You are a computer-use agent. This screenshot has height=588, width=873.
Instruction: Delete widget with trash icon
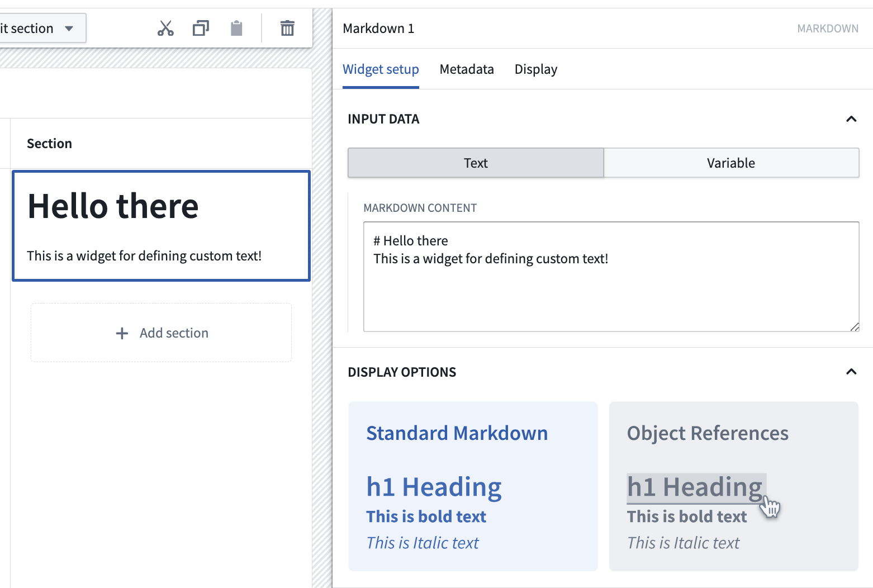click(287, 28)
